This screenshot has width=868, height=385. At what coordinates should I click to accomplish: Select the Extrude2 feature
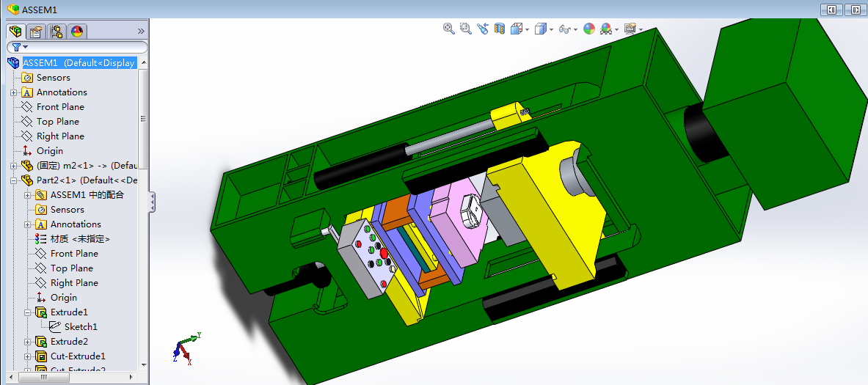(x=69, y=341)
